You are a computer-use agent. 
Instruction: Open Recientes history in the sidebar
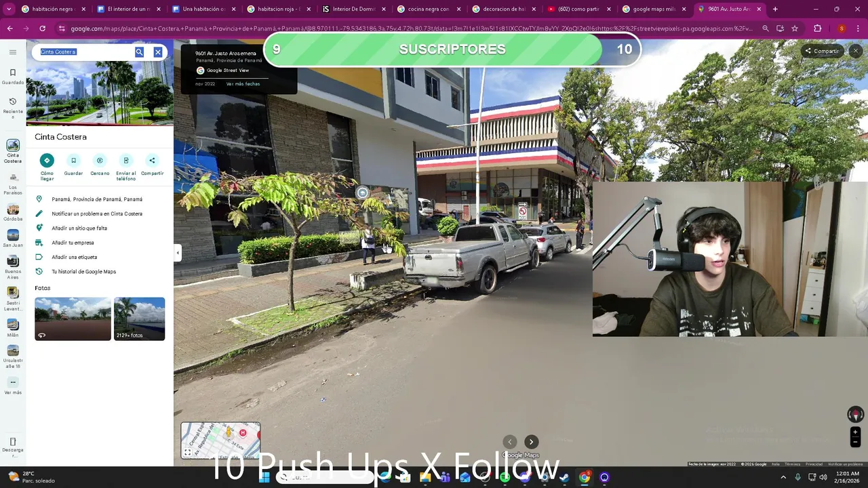click(13, 107)
